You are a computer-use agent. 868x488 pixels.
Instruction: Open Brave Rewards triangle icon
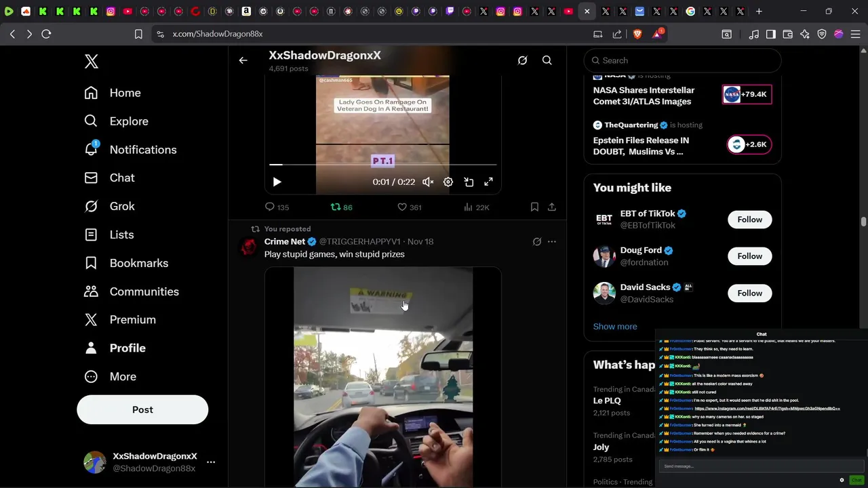(656, 34)
